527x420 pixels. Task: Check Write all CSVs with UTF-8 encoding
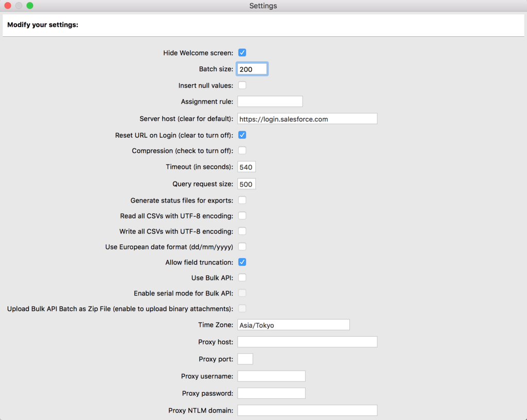click(242, 231)
